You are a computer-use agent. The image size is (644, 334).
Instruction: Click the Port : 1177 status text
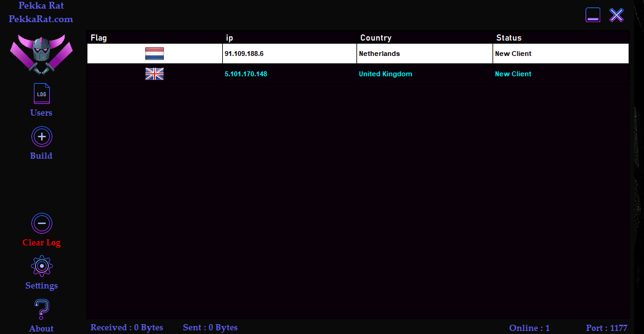[606, 328]
